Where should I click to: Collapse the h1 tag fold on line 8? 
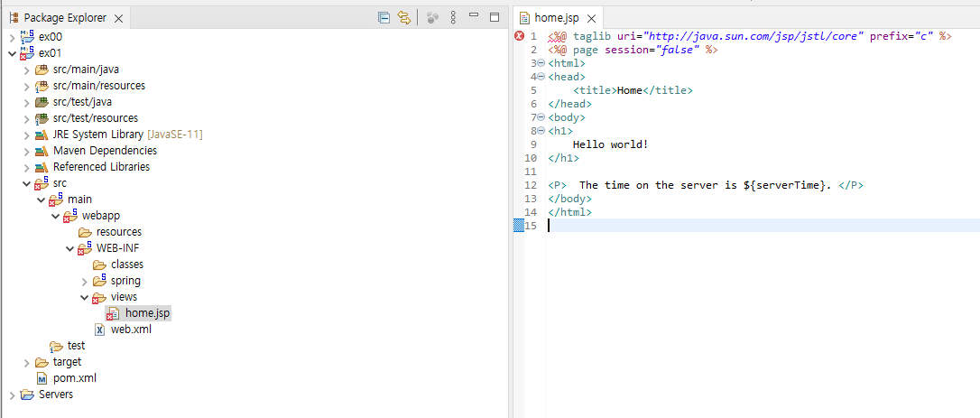tap(541, 132)
